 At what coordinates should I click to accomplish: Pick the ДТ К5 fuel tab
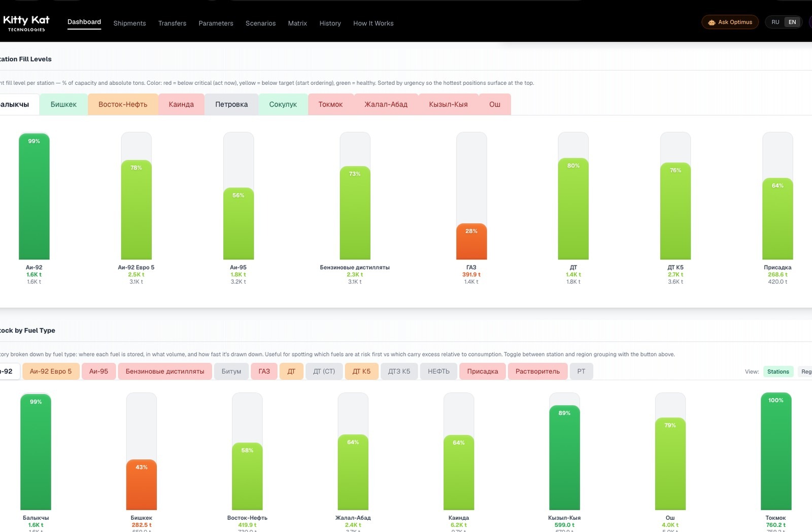pos(361,372)
